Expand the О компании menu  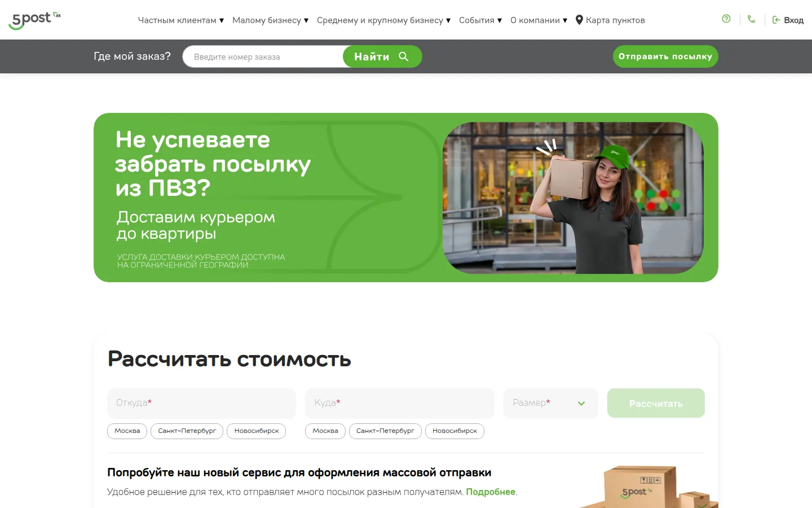[539, 20]
